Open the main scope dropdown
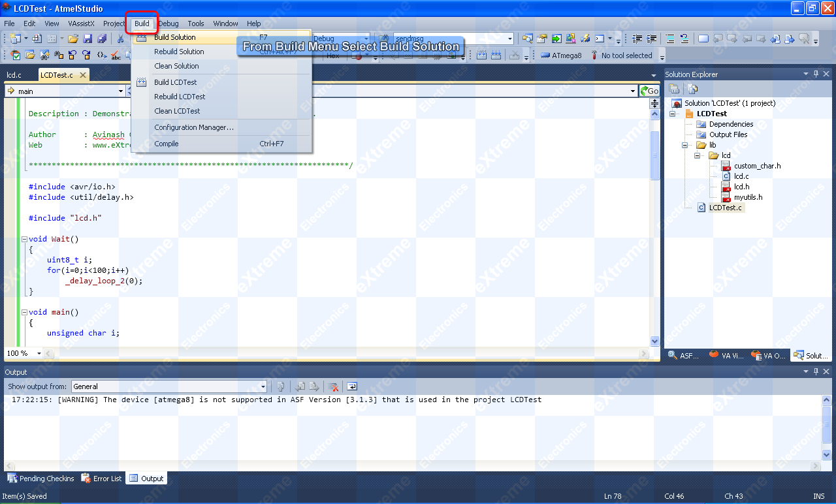Image resolution: width=836 pixels, height=504 pixels. point(121,91)
